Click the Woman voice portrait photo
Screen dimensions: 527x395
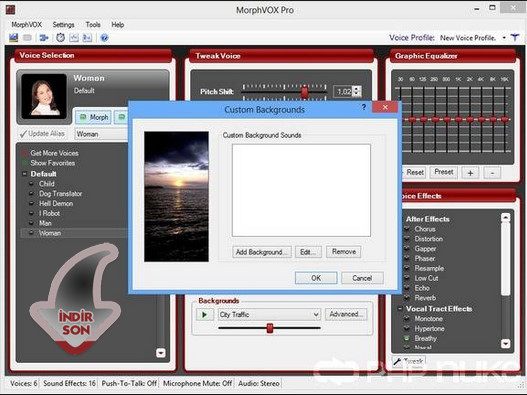[x=44, y=96]
